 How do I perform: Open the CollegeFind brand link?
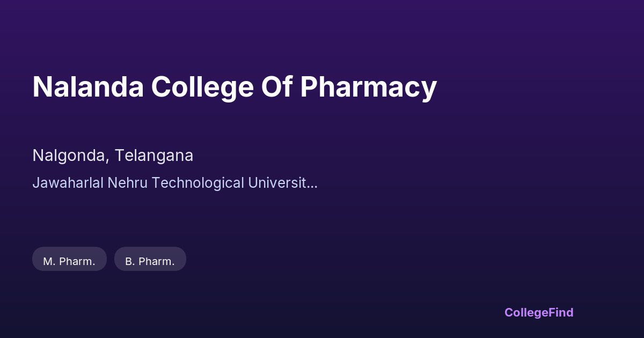[538, 312]
